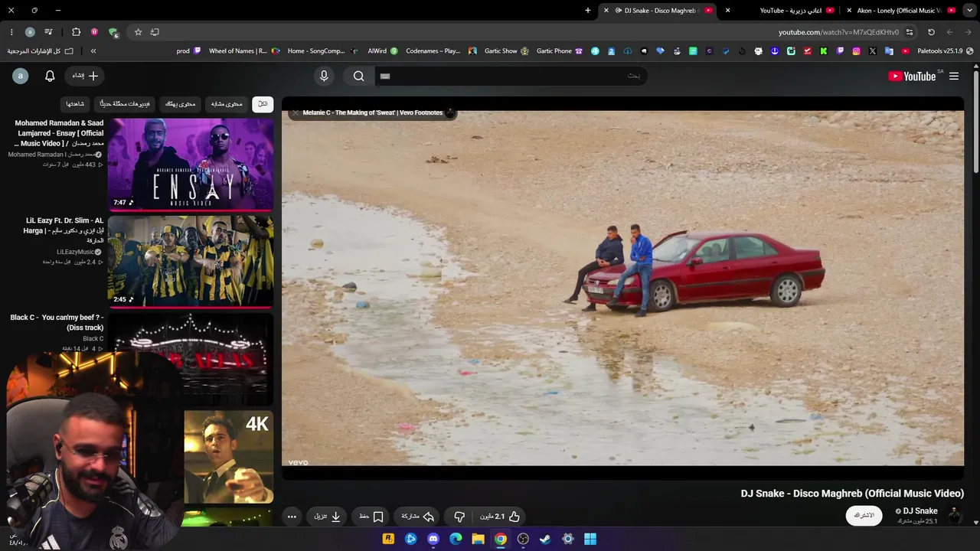
Task: Open YouTube notifications bell
Action: pos(50,76)
